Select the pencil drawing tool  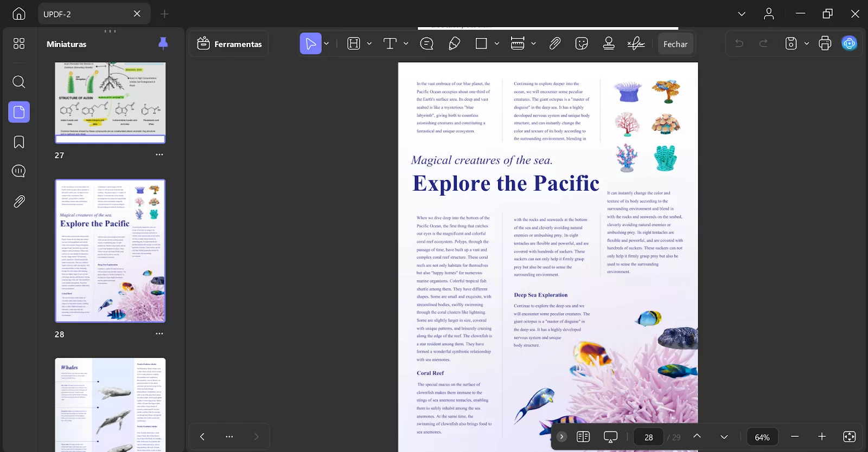(455, 44)
